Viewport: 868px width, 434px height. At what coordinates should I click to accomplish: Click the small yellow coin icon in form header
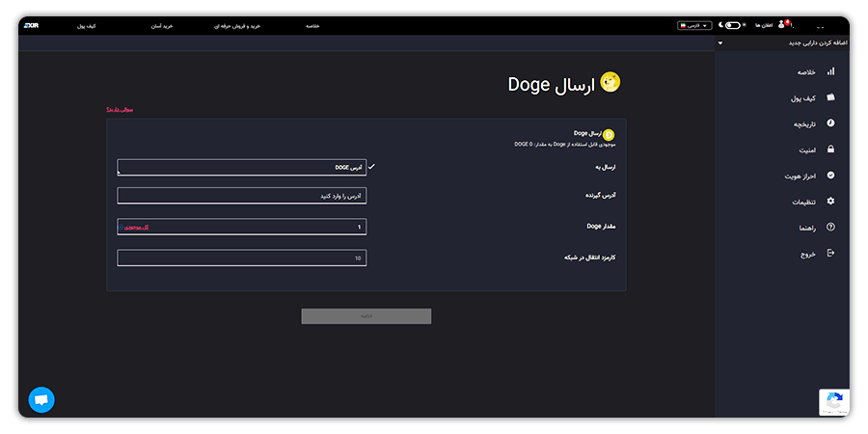coord(609,135)
